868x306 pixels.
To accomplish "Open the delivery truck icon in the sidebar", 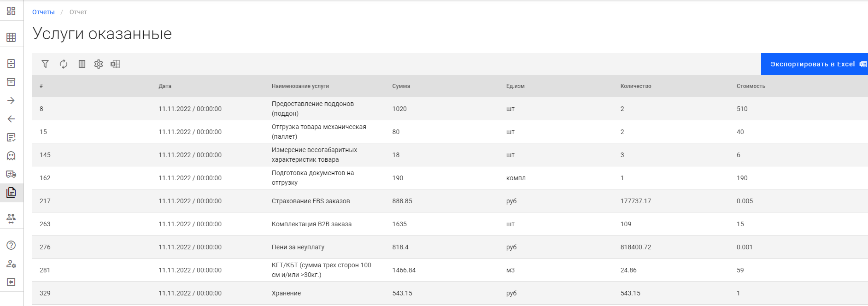I will (x=11, y=174).
